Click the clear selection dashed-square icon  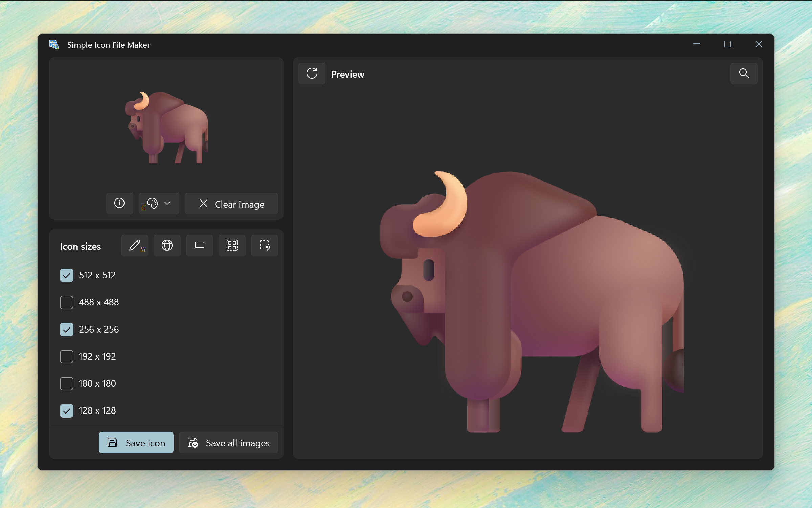tap(265, 246)
